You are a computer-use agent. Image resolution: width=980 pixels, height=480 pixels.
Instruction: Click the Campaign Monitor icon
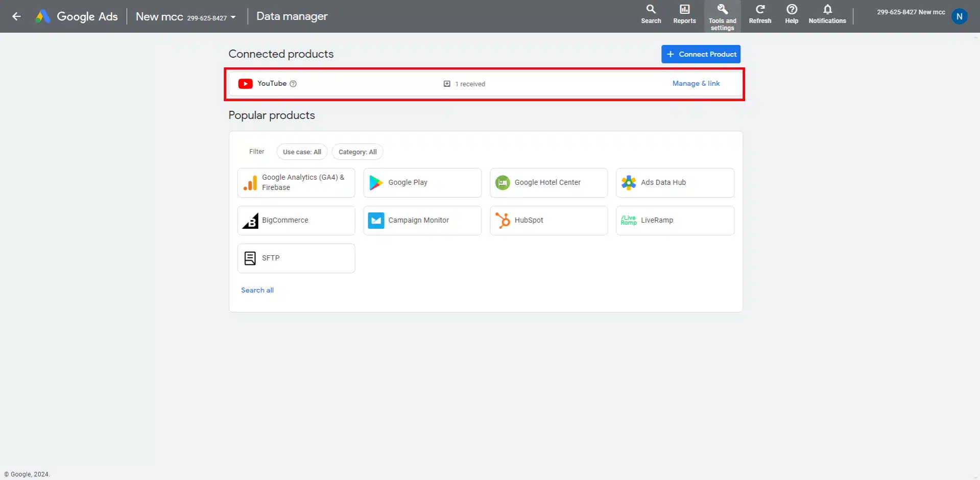tap(376, 221)
